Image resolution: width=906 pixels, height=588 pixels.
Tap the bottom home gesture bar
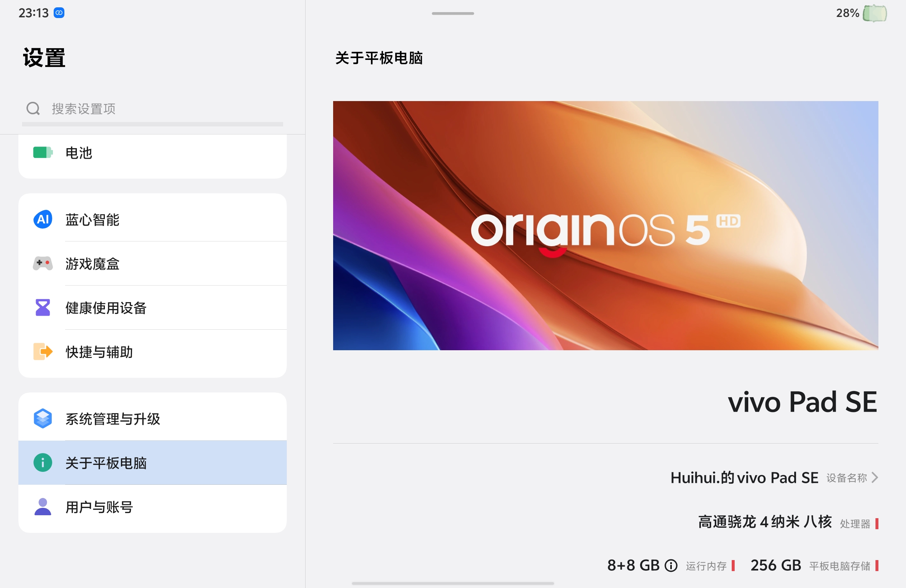pos(453,583)
